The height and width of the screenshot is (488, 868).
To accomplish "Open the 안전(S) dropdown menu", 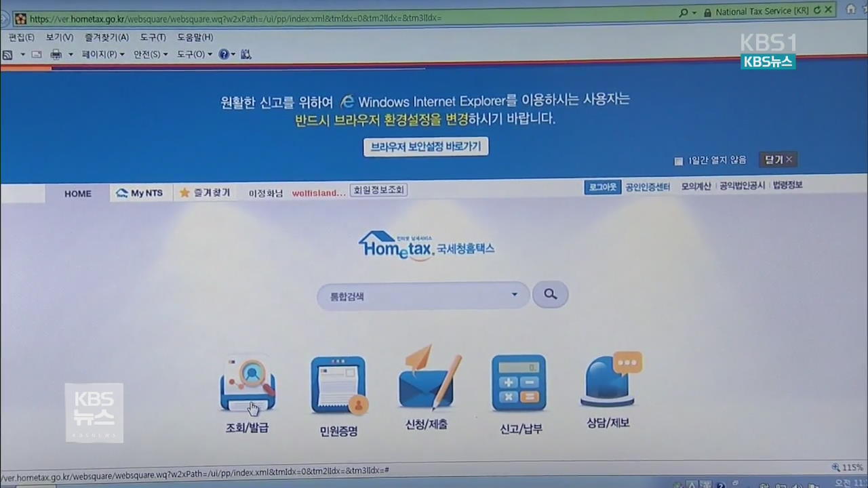I will 151,54.
